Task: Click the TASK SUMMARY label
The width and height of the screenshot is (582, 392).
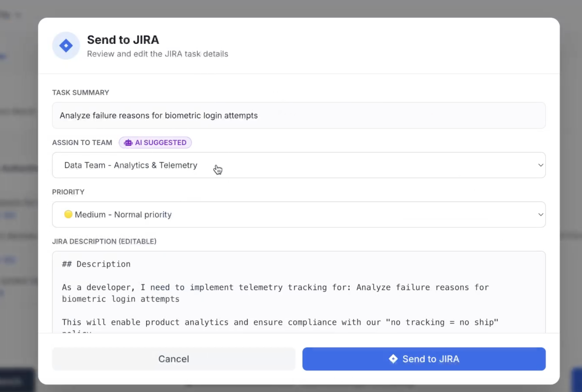Action: click(x=80, y=93)
